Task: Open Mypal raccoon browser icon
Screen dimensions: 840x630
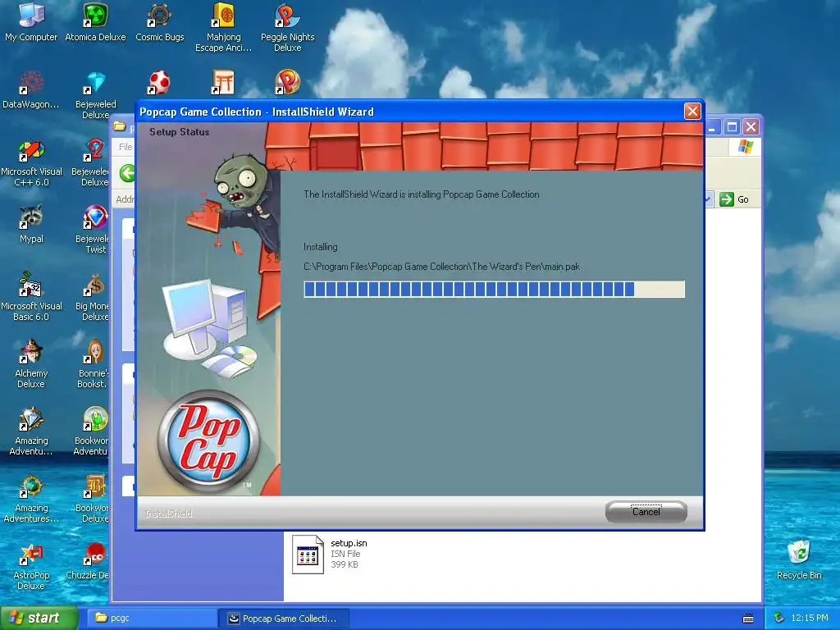Action: (31, 224)
